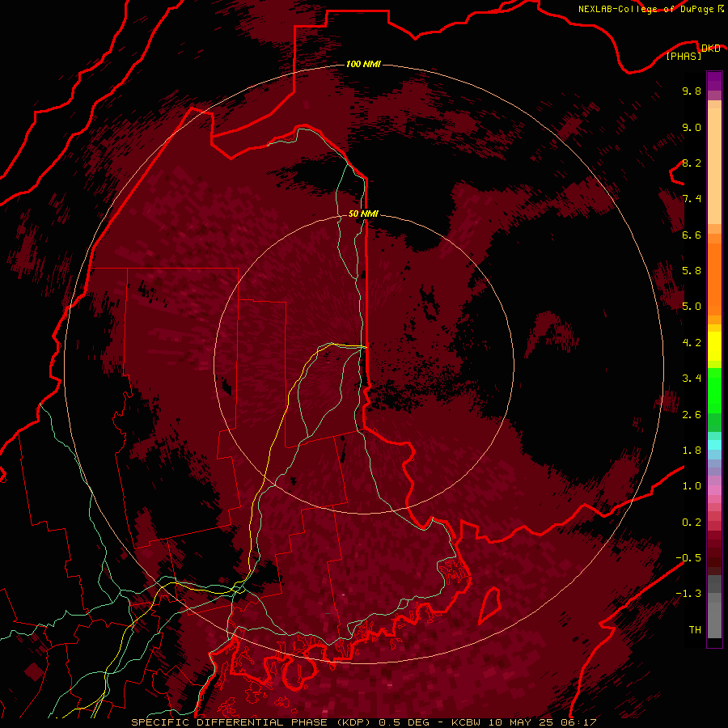The height and width of the screenshot is (728, 728).
Task: Click the 50 NMI range ring label
Action: pos(363,214)
